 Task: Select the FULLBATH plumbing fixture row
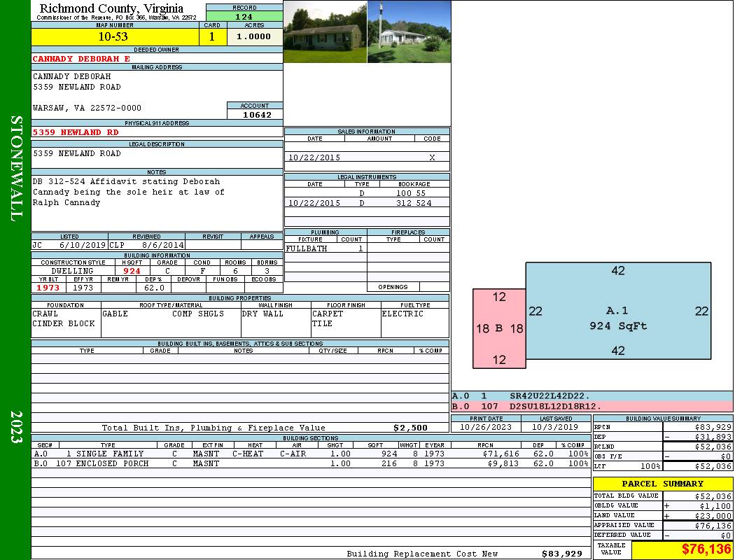pyautogui.click(x=325, y=248)
